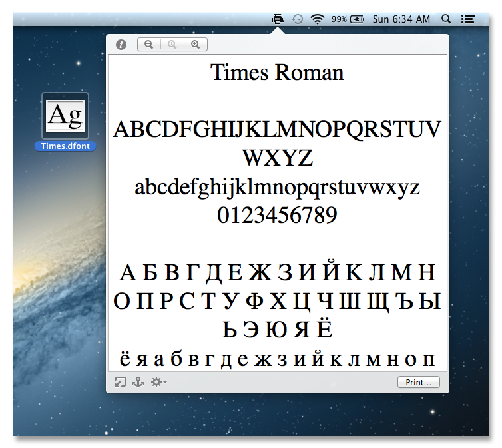Click the battery status icon
This screenshot has height=448, width=502.
357,19
